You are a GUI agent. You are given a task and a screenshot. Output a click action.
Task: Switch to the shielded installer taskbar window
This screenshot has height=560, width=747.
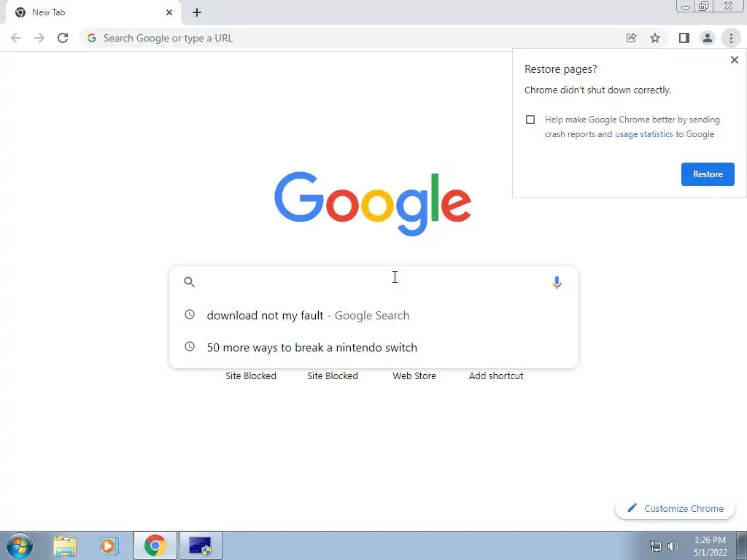coord(200,545)
